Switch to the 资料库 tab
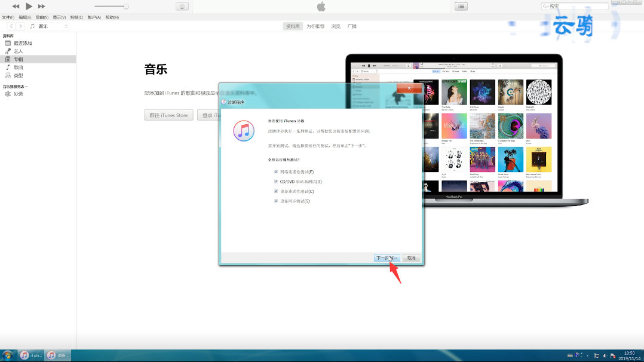The height and width of the screenshot is (362, 644). [293, 26]
